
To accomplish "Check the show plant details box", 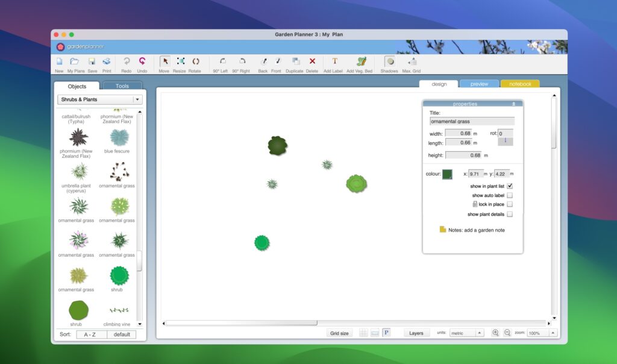I will (x=510, y=214).
